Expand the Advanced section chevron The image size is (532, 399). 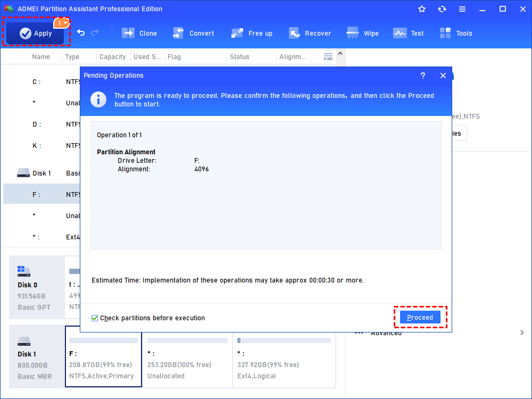click(x=521, y=332)
